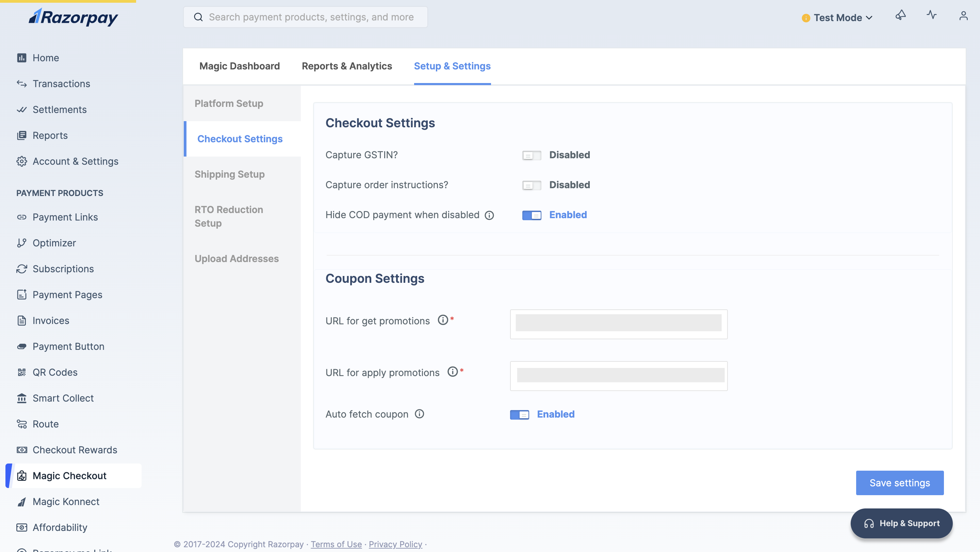The image size is (980, 552).
Task: Enable the Capture order instructions toggle
Action: click(x=532, y=185)
